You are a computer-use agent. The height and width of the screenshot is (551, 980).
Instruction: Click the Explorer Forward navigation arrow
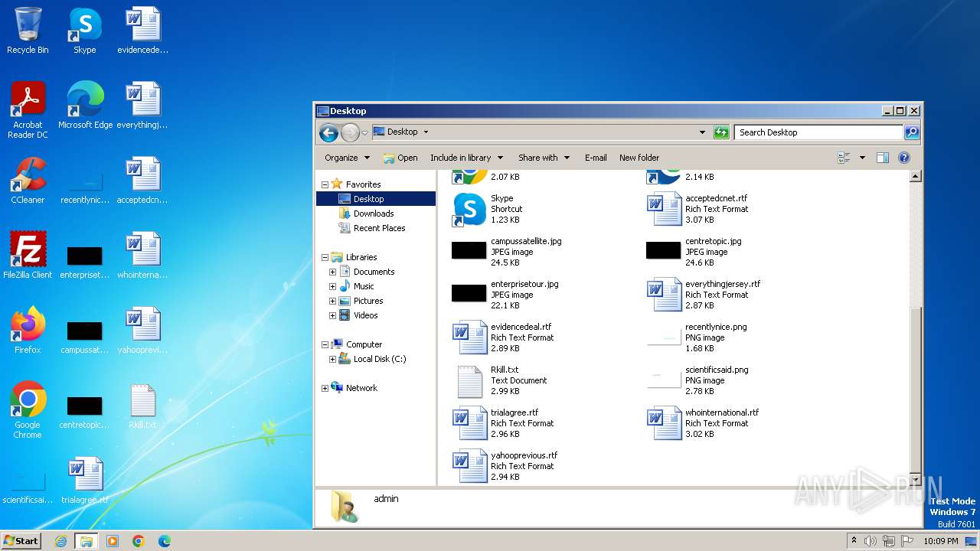[x=350, y=132]
